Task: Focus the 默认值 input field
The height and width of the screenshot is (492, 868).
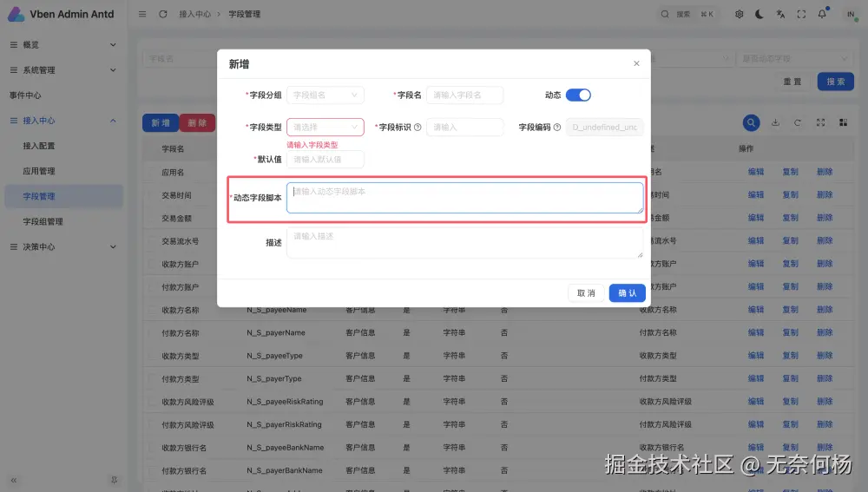Action: pos(325,160)
